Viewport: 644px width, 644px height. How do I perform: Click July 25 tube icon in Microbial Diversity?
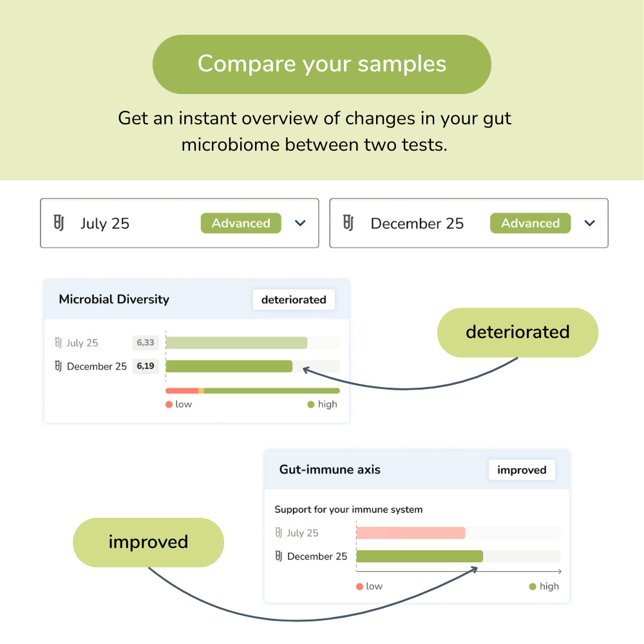point(58,343)
